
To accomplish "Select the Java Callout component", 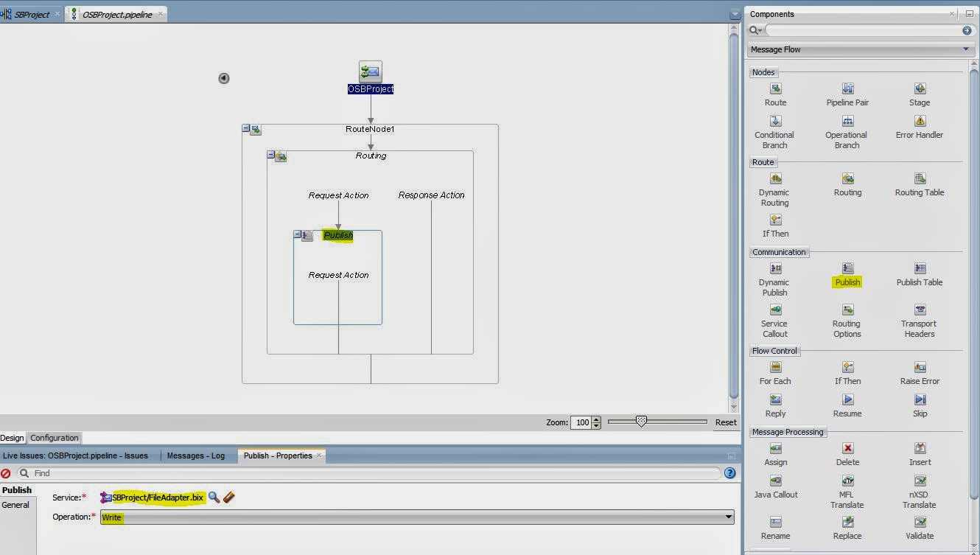I will (x=775, y=486).
